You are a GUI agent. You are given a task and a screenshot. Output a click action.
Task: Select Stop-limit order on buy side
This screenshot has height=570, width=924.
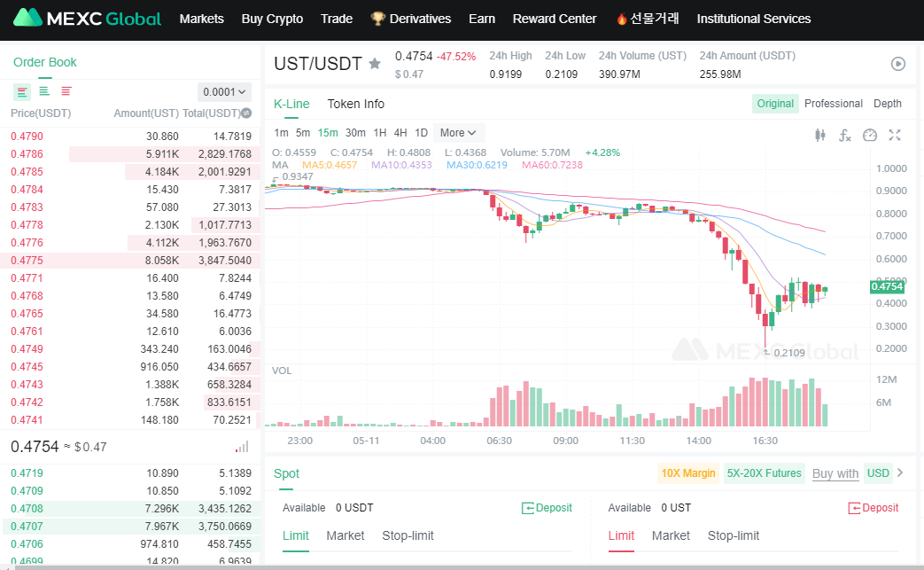[408, 535]
